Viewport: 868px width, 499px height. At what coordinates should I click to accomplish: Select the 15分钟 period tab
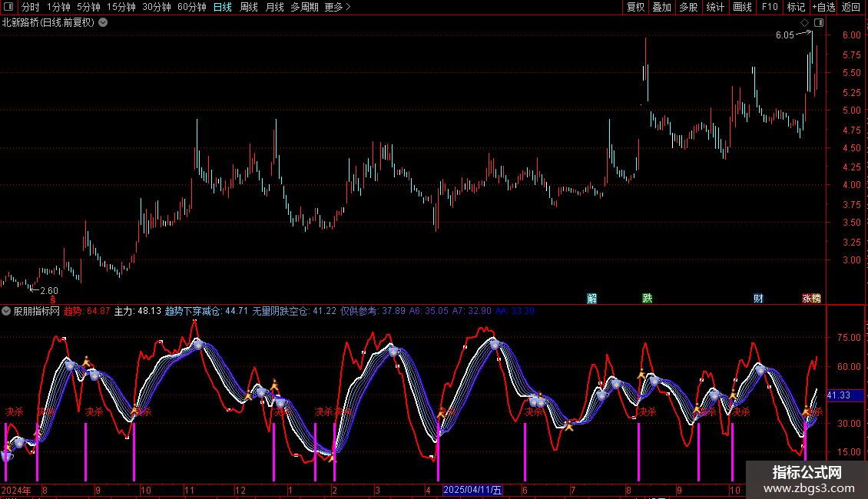(x=121, y=7)
